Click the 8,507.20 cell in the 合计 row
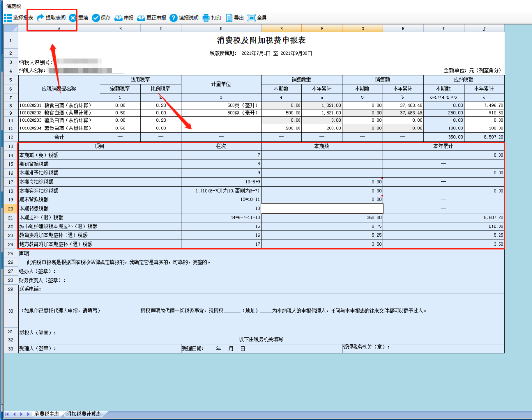 [485, 137]
